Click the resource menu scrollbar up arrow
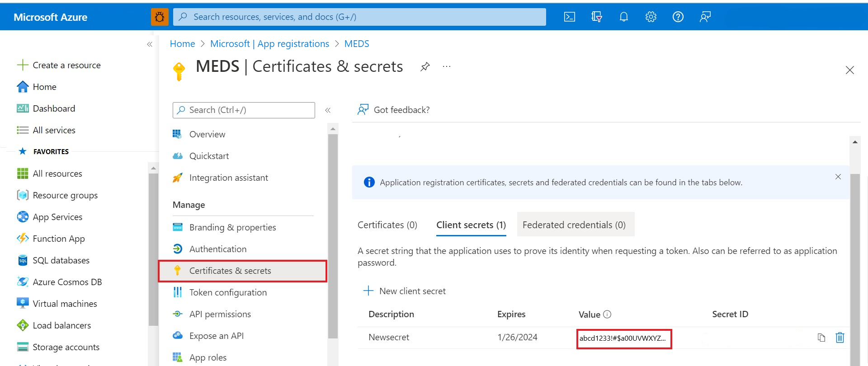This screenshot has height=366, width=868. click(333, 129)
